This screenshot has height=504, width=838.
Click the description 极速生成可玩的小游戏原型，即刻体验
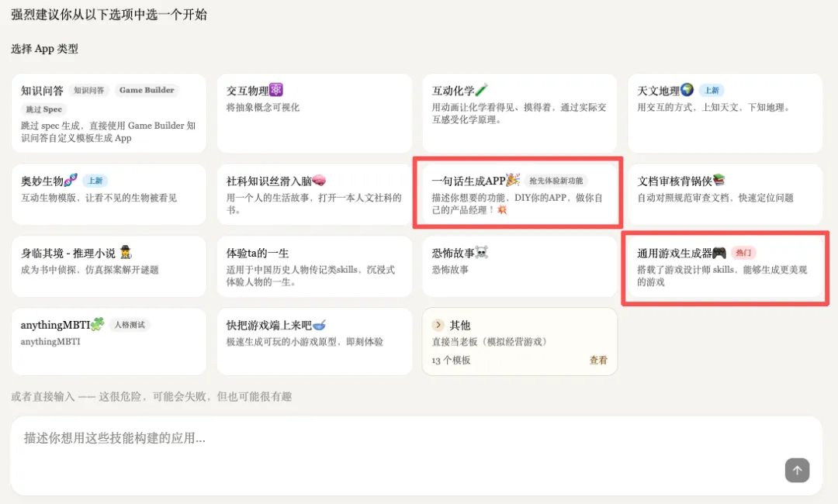(x=305, y=342)
